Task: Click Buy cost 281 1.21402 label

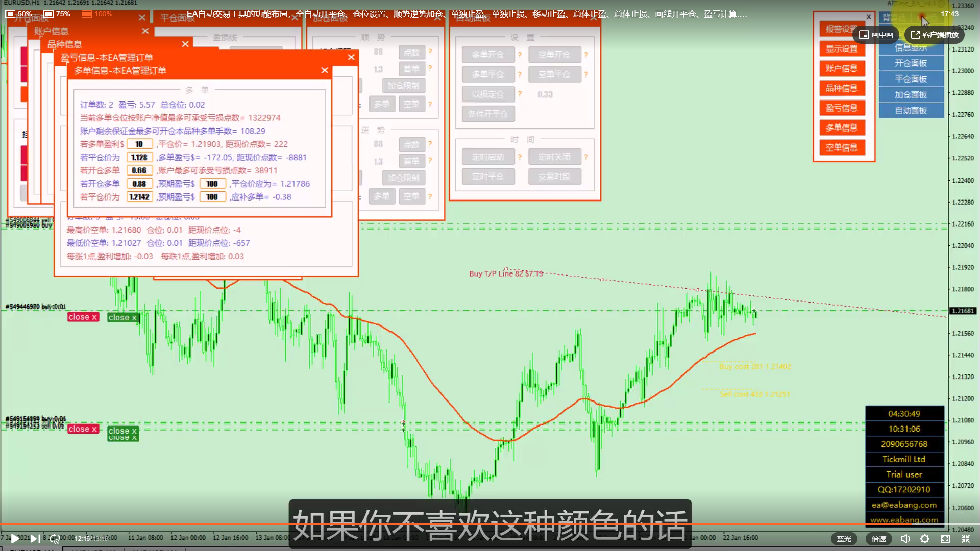Action: click(755, 367)
